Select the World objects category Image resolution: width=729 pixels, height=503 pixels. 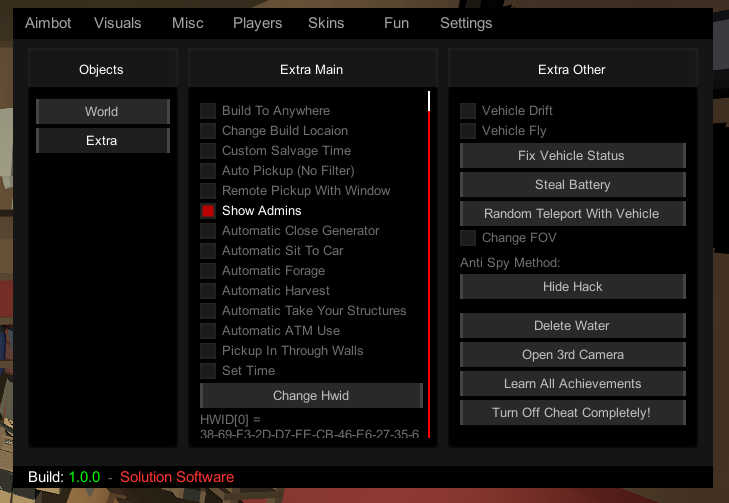click(x=103, y=112)
